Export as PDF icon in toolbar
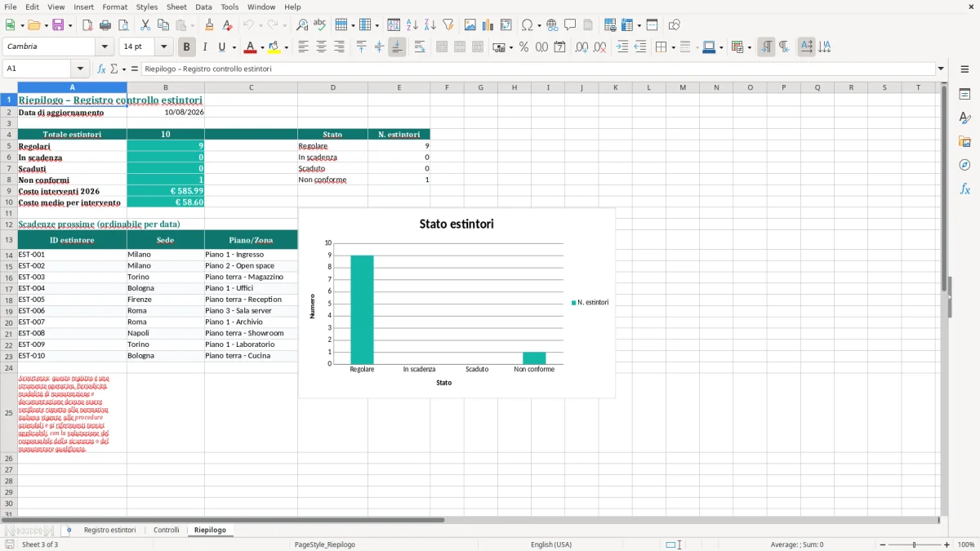 pyautogui.click(x=87, y=25)
